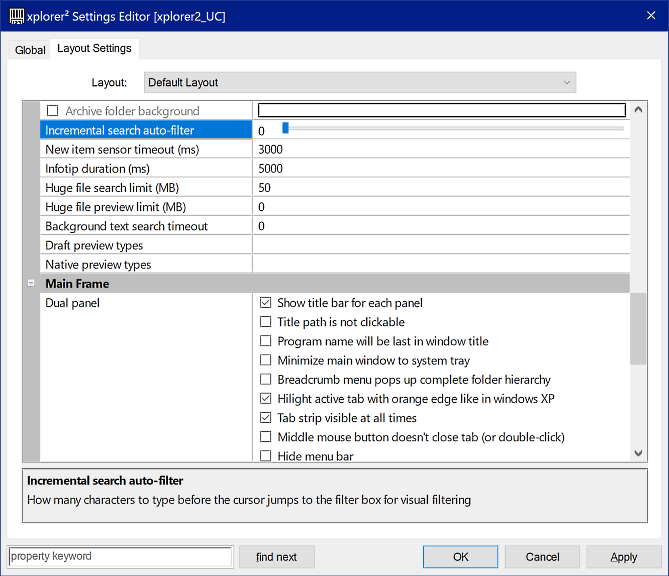The width and height of the screenshot is (669, 576).
Task: Click the property list scrollbar thumb
Action: point(638,329)
